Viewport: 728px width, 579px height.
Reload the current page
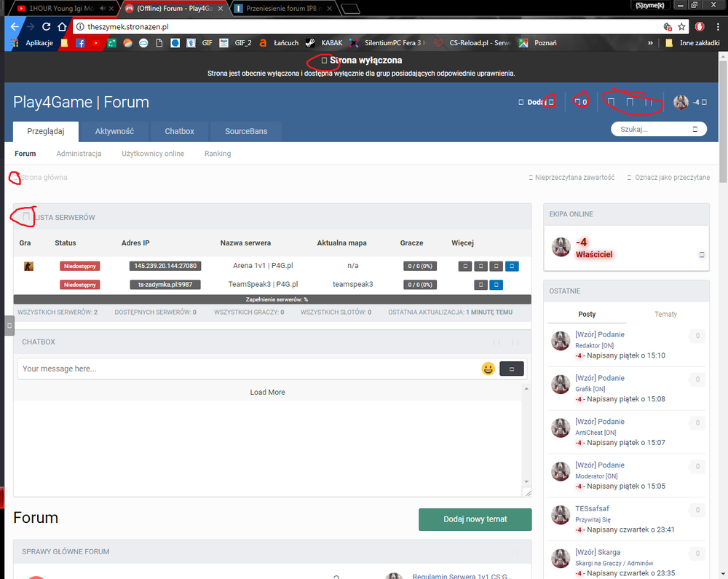click(46, 26)
